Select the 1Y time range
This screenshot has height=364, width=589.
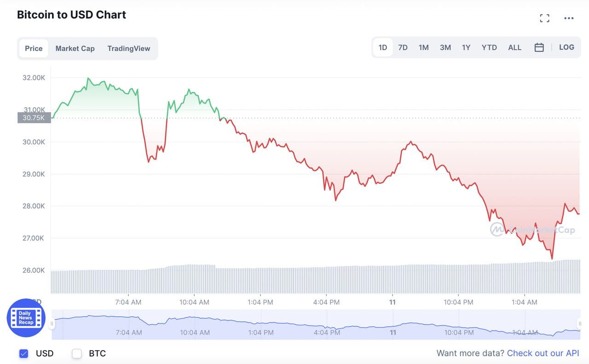pos(466,47)
